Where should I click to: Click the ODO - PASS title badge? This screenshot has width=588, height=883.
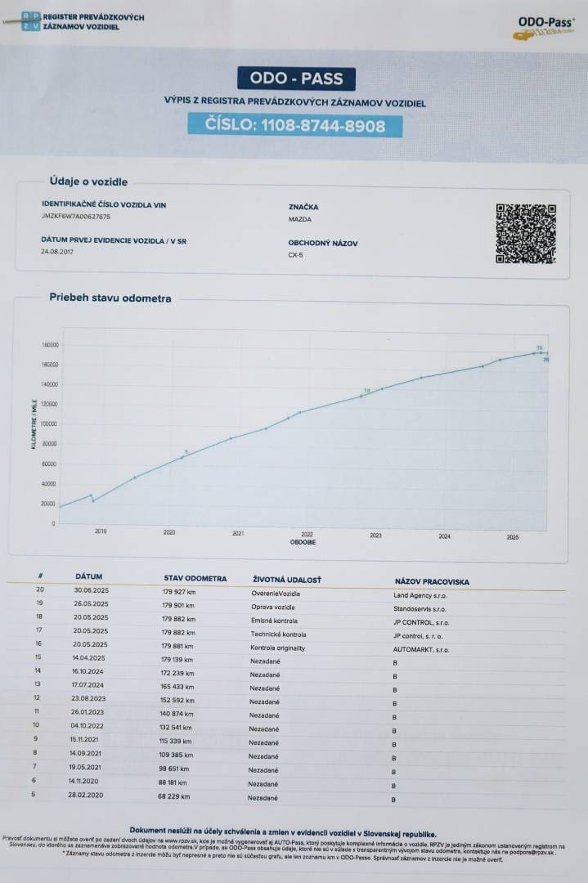coord(296,78)
